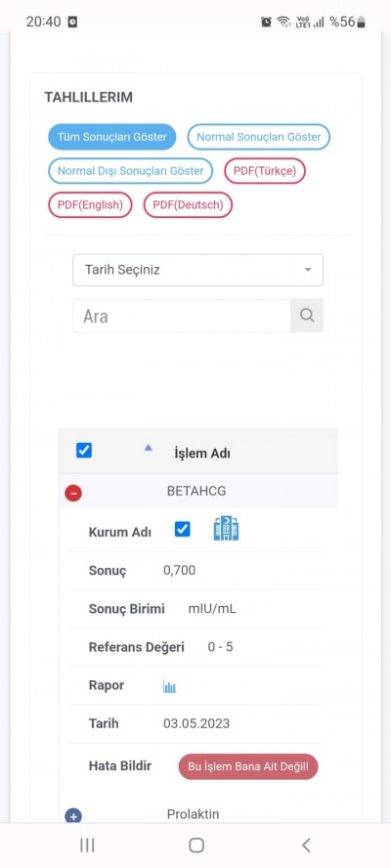The image size is (391, 868).
Task: Download PDF(Deutsch) report
Action: [x=188, y=205]
